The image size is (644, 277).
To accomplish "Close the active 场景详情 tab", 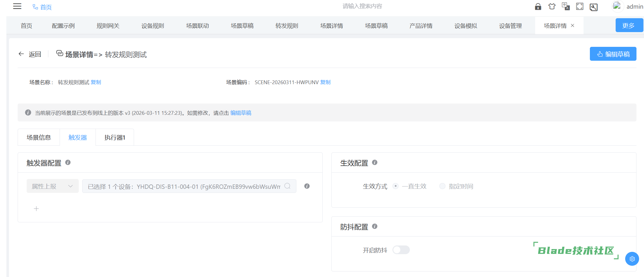I will (x=573, y=26).
